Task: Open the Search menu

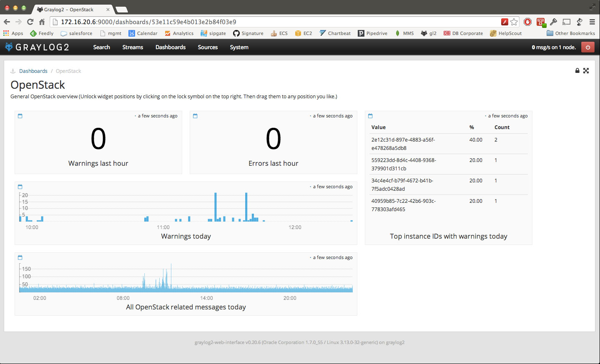Action: (x=102, y=47)
